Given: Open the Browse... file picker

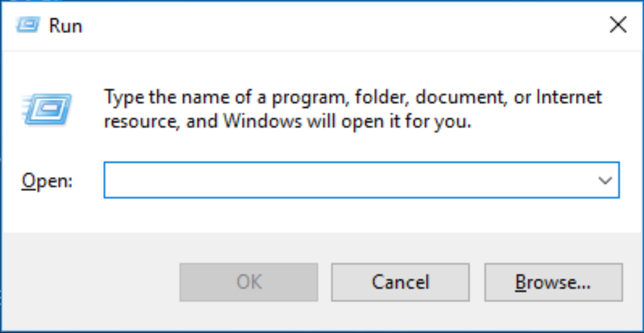Looking at the screenshot, I should tap(553, 283).
